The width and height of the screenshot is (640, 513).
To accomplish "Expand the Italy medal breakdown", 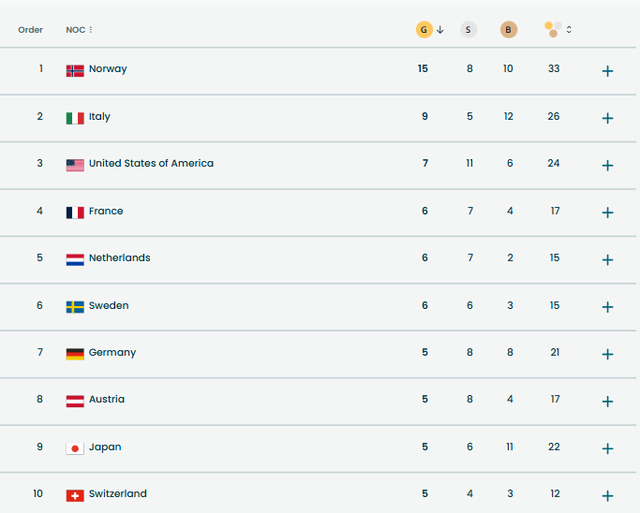I will (x=607, y=118).
